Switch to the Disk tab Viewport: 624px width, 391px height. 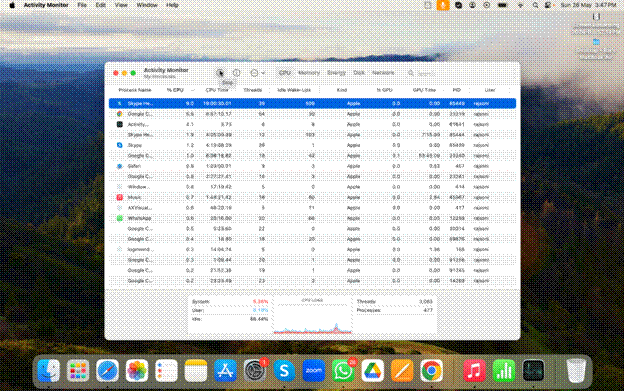tap(359, 73)
